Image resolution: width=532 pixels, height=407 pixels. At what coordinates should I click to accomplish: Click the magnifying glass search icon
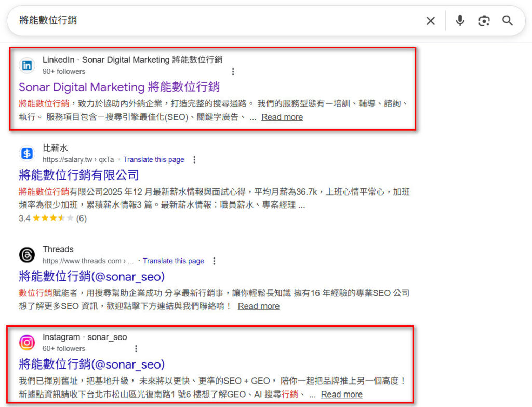point(508,20)
